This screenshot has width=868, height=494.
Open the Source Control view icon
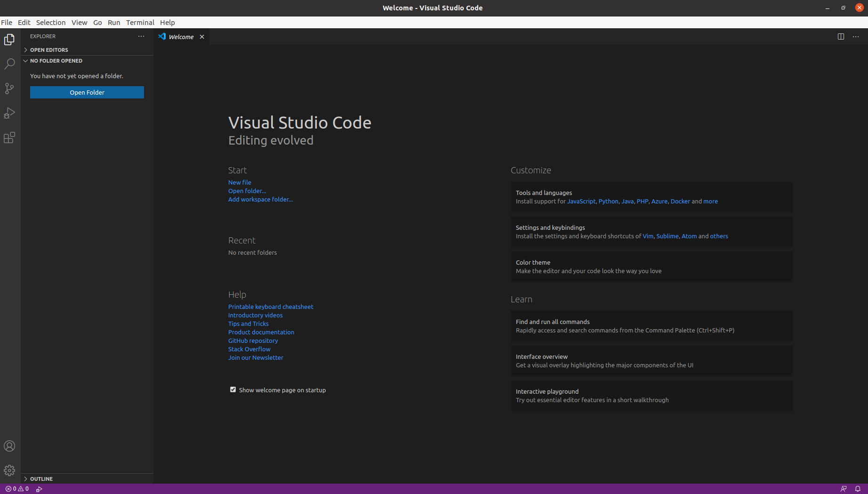tap(9, 89)
